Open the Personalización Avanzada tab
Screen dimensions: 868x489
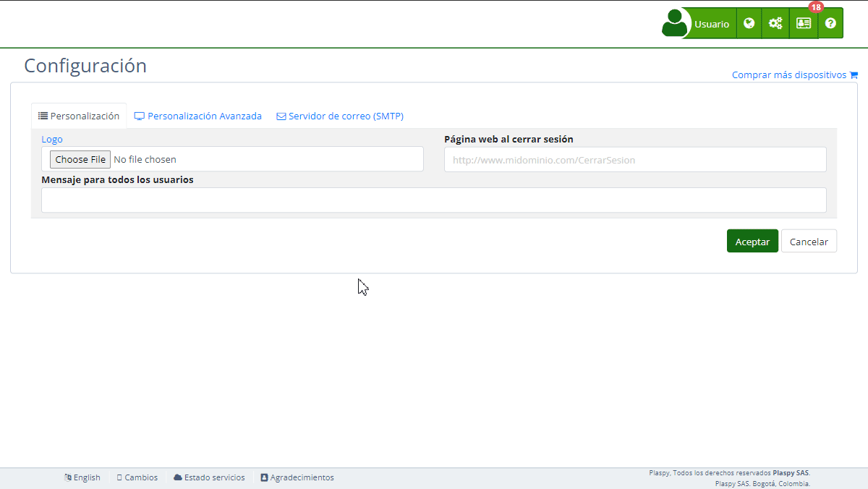[x=198, y=116]
